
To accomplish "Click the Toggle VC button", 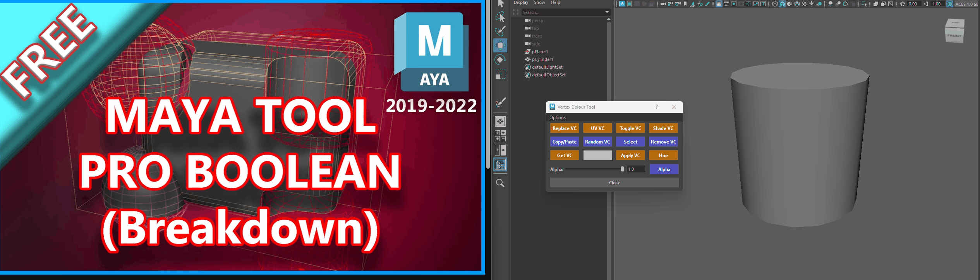I will [x=630, y=128].
